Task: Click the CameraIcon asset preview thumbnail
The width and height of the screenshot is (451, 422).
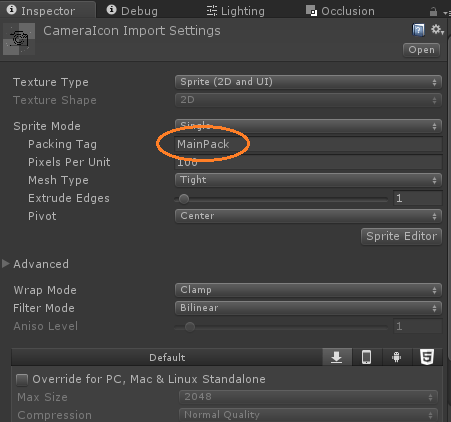Action: (x=19, y=39)
